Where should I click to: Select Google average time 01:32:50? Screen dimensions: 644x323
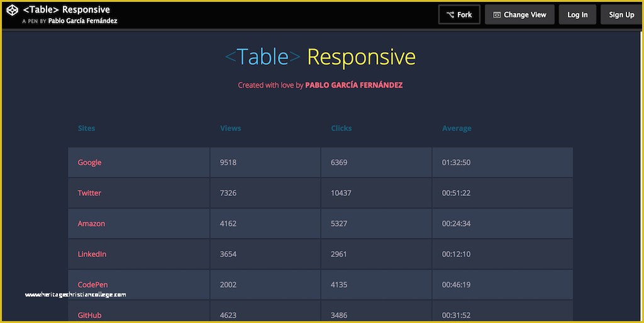tap(457, 162)
